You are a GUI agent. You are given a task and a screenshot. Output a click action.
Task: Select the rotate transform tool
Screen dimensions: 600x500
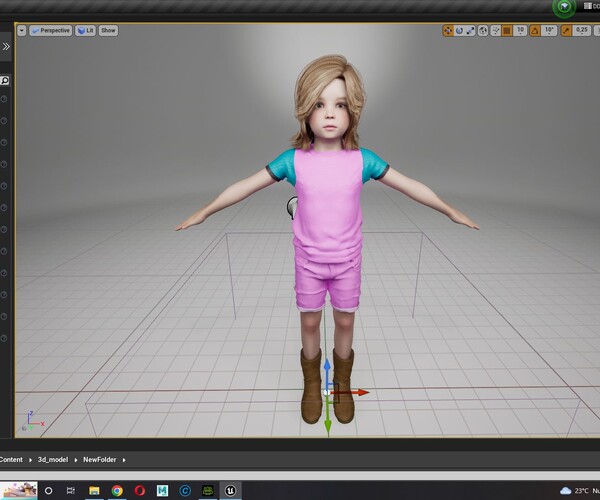460,31
